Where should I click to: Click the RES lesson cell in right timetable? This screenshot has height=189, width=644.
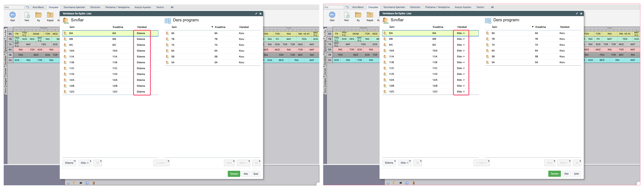[x=352, y=39]
